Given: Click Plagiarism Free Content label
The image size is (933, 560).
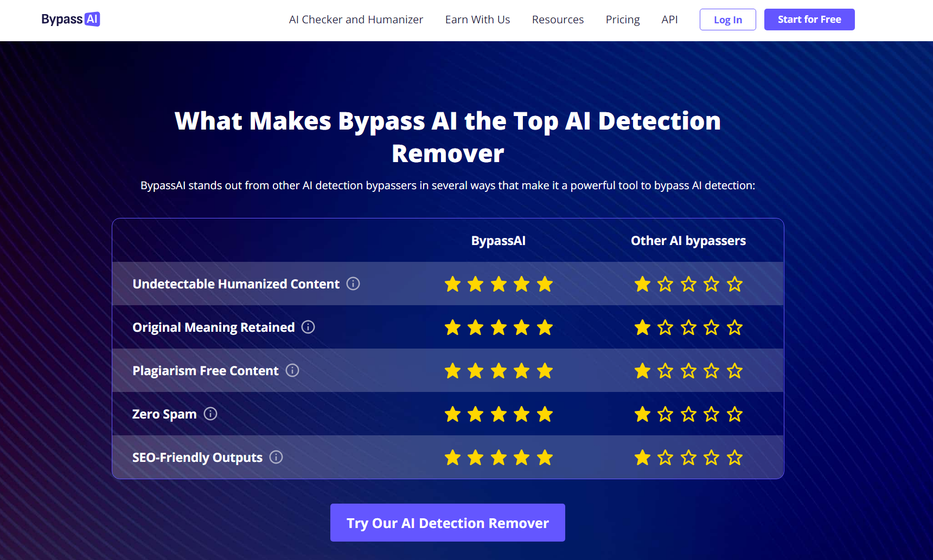Looking at the screenshot, I should click(205, 371).
